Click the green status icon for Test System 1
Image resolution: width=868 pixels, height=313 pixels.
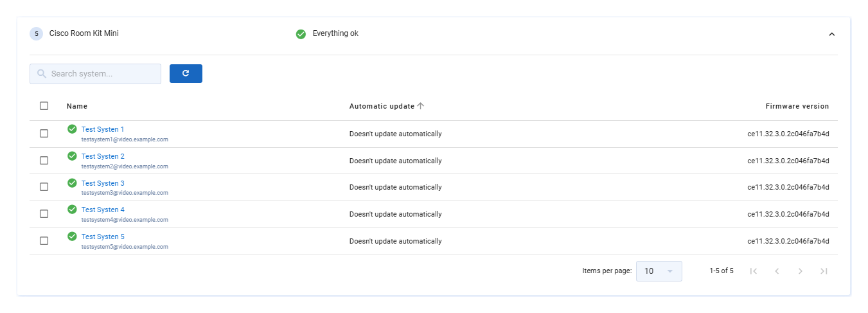coord(72,129)
